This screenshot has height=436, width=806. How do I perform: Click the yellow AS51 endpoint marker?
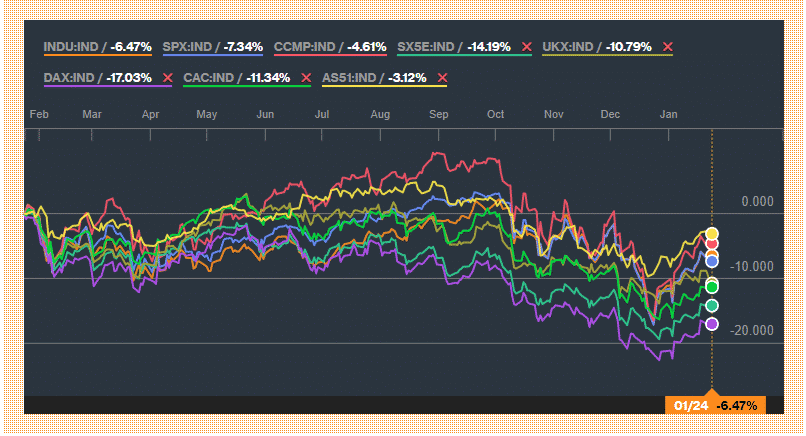712,234
